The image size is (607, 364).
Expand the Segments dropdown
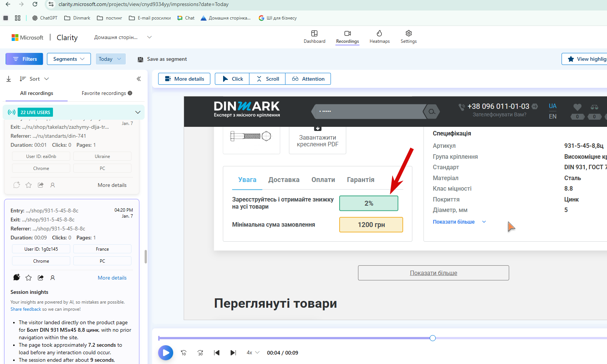(x=69, y=59)
